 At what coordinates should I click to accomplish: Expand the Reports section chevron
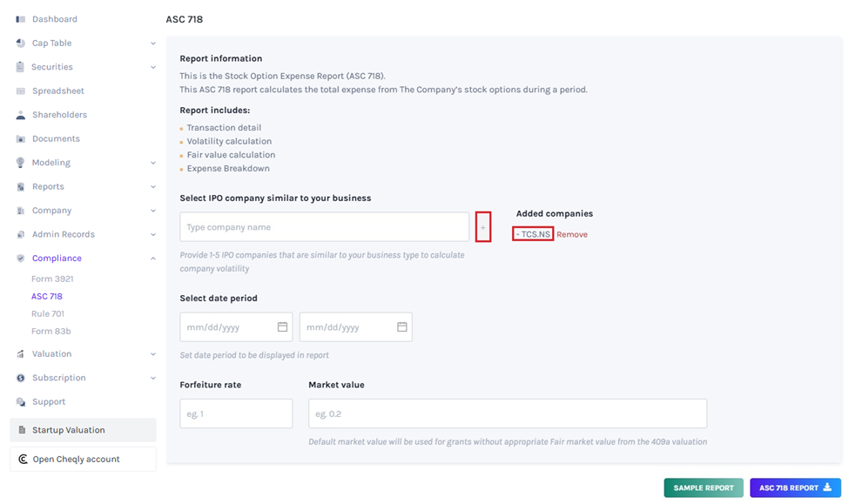coord(153,187)
